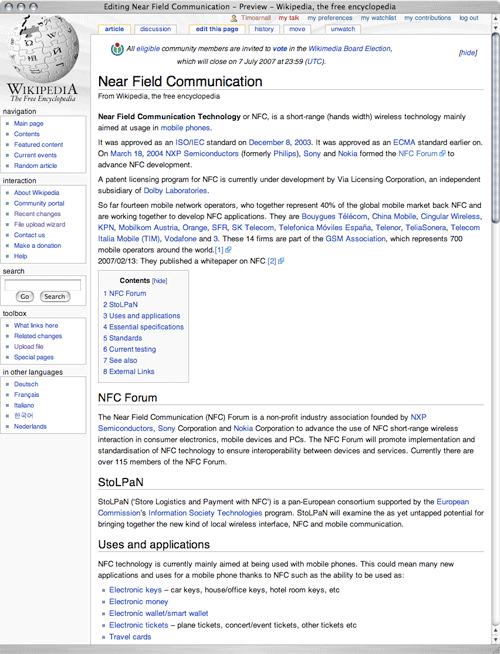Hide the board election notice
The width and height of the screenshot is (500, 654).
point(468,53)
